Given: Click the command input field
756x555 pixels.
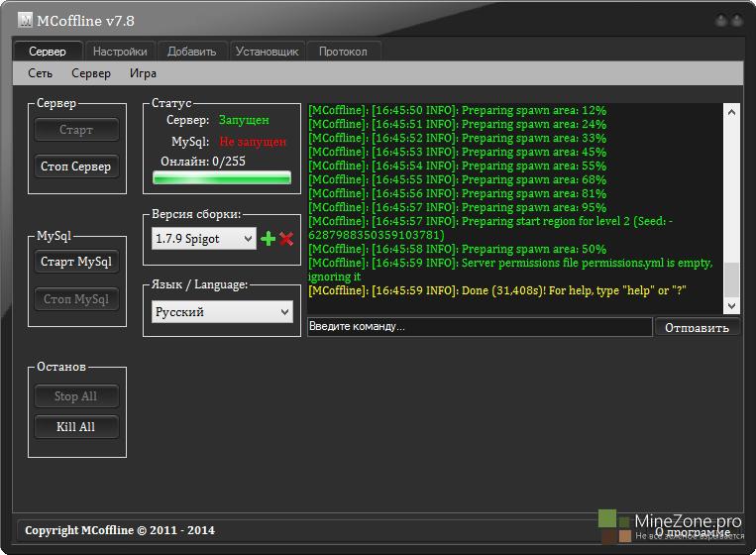Looking at the screenshot, I should [480, 327].
